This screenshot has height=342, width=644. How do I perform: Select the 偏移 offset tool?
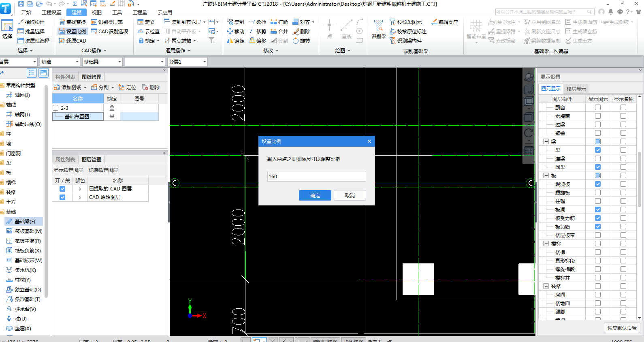click(258, 41)
